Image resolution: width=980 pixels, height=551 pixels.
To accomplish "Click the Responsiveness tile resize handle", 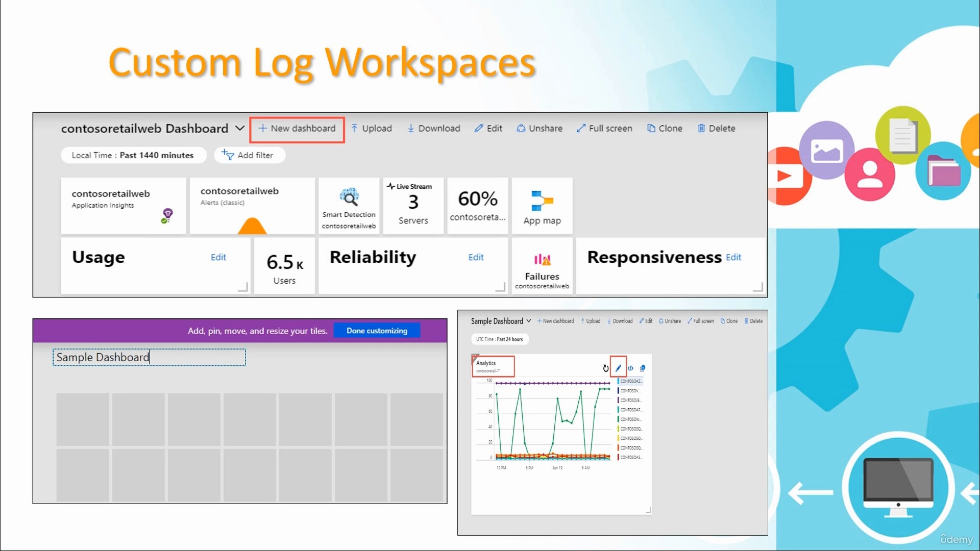I will click(x=758, y=287).
